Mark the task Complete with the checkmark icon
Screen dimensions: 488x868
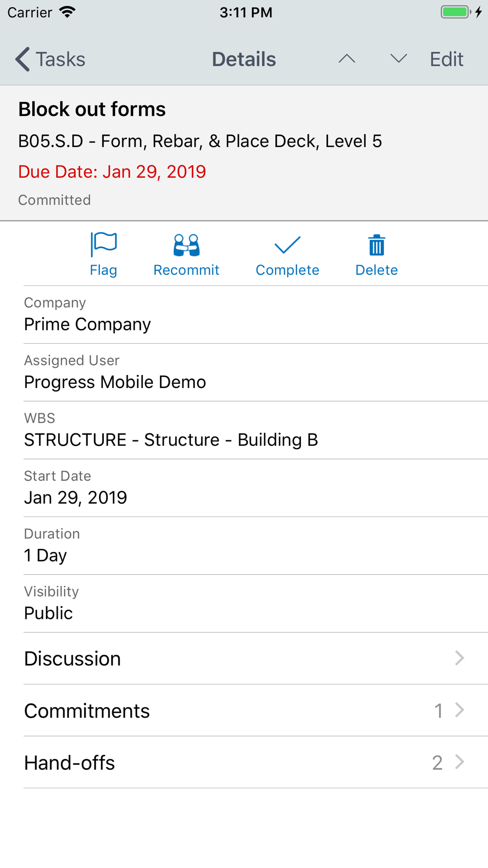coord(287,245)
